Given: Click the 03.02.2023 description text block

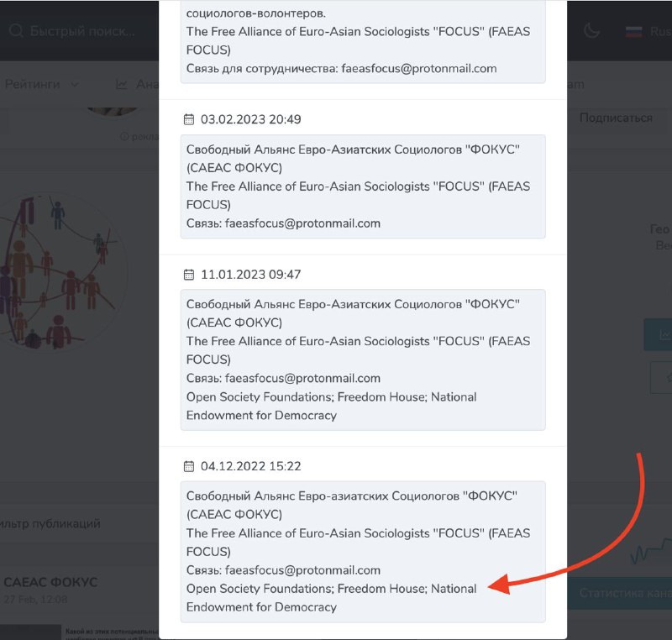Looking at the screenshot, I should (x=363, y=186).
